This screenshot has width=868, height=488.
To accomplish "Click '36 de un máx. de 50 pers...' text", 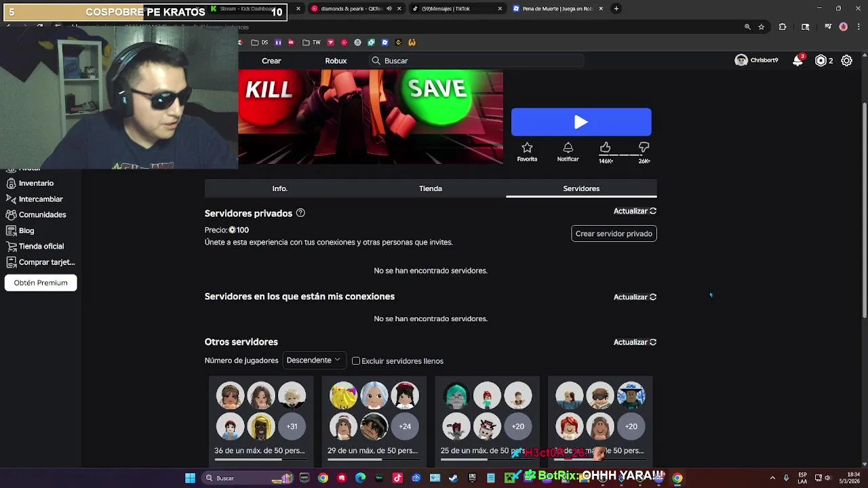I will (260, 450).
